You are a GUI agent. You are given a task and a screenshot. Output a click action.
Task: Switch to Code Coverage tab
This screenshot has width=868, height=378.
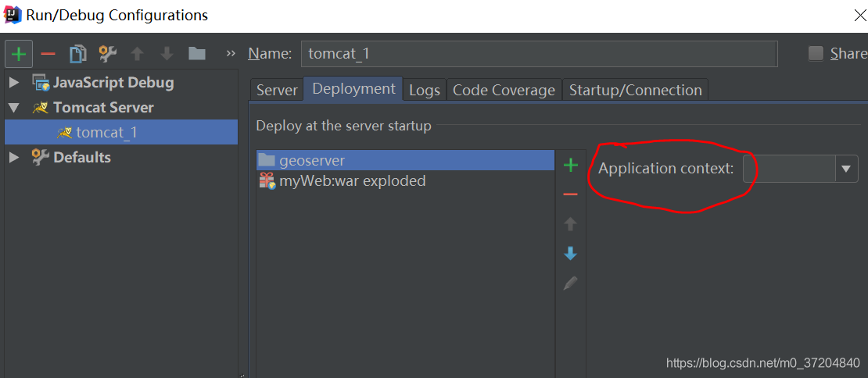click(504, 90)
